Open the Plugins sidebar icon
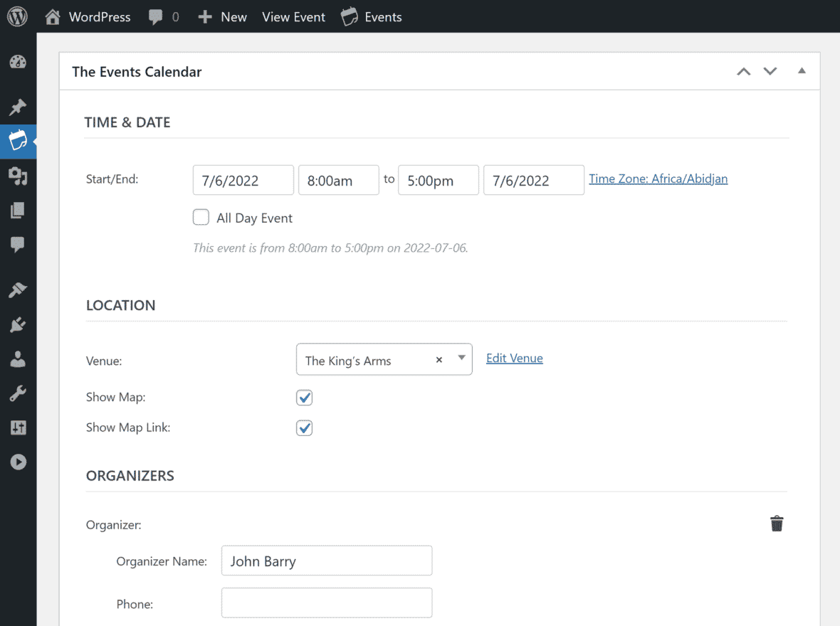The image size is (840, 626). point(18,325)
